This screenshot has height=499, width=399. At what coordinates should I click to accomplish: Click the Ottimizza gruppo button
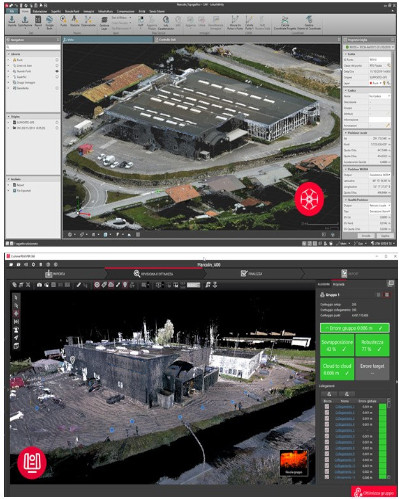pyautogui.click(x=374, y=492)
